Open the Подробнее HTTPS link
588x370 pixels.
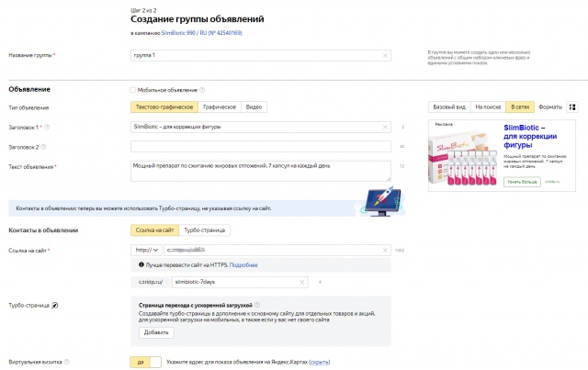click(x=243, y=265)
